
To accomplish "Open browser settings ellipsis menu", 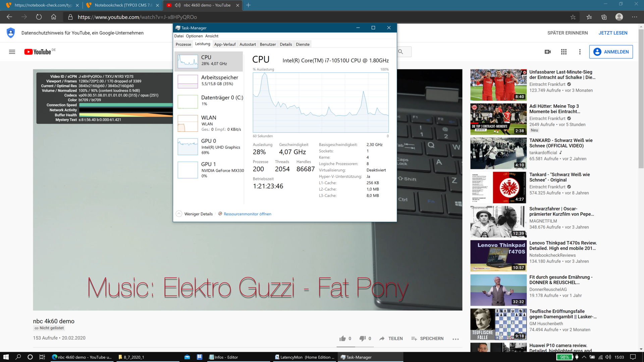I will (635, 17).
